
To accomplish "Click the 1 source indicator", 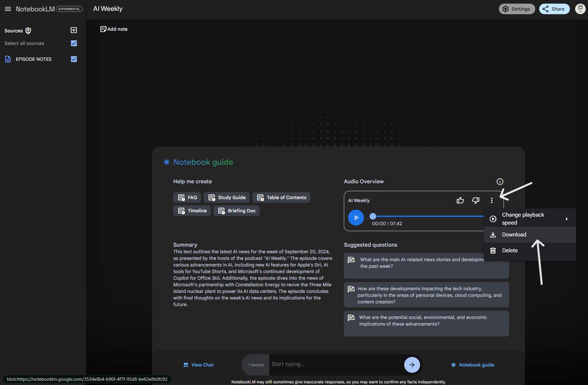I will (256, 365).
